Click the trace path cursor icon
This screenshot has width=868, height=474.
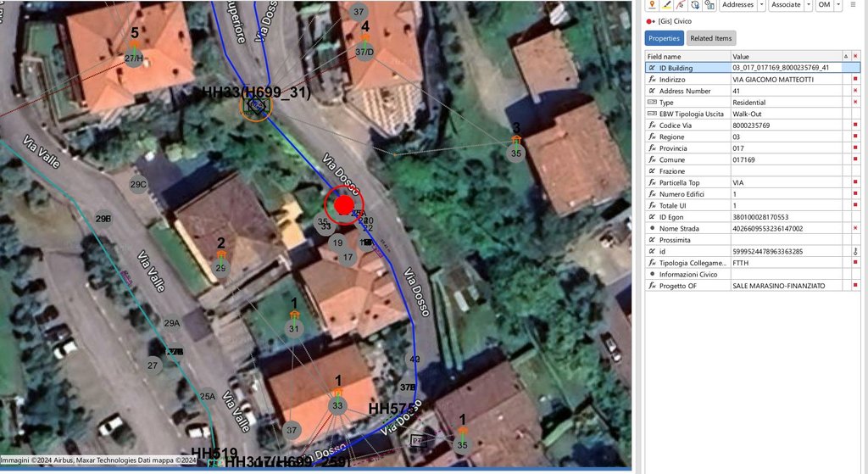tap(681, 5)
